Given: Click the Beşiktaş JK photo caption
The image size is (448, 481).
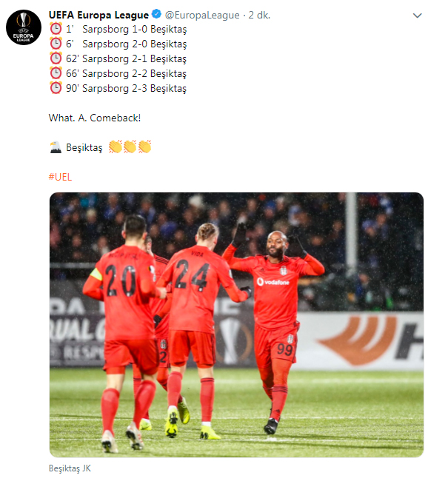Looking at the screenshot, I should click(x=70, y=468).
